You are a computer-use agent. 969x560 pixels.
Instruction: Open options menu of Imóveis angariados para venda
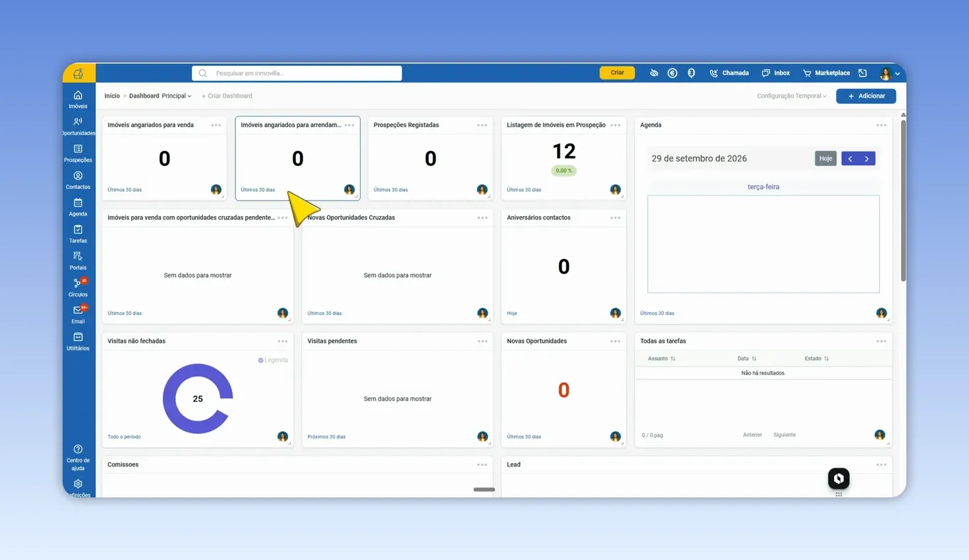(x=216, y=125)
